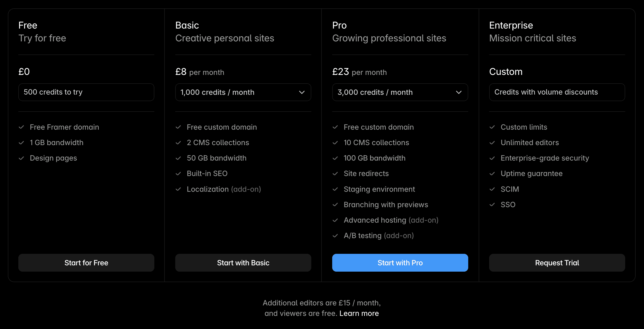Click chevron arrow in Basic credits dropdown
Image resolution: width=644 pixels, height=329 pixels.
302,92
